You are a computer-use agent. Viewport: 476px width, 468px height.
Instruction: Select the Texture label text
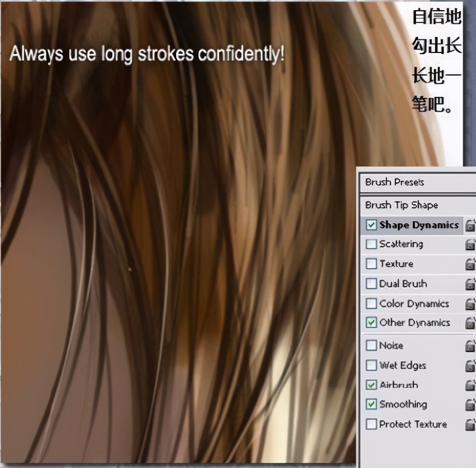pos(396,264)
